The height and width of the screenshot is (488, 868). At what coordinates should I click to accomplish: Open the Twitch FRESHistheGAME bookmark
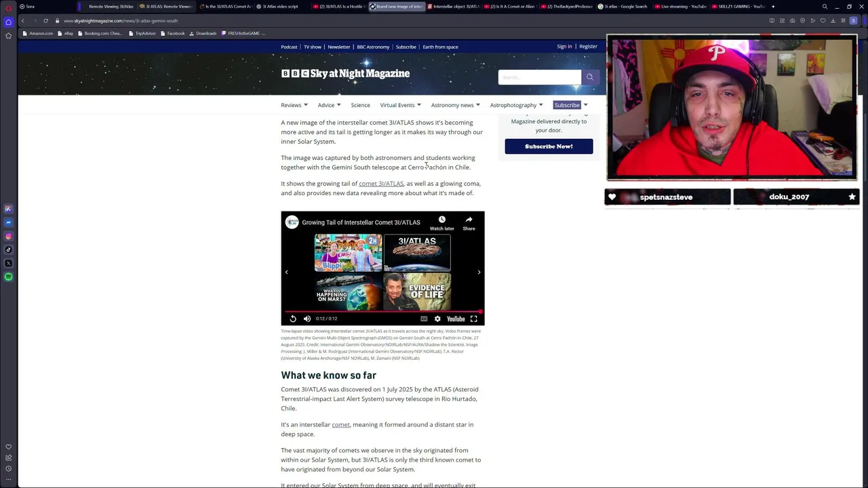pos(243,33)
